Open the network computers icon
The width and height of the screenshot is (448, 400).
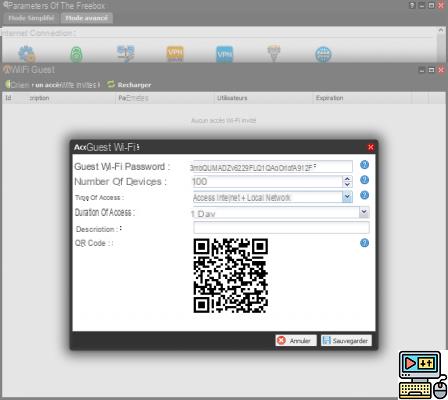coord(126,54)
